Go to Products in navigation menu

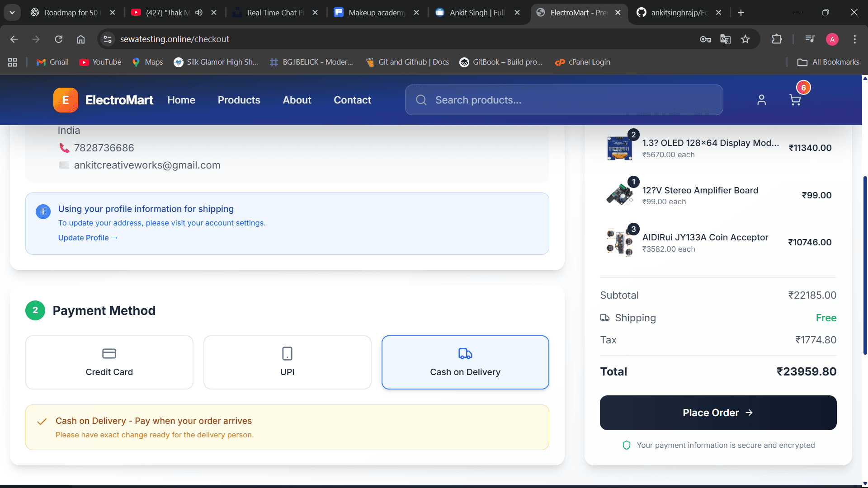239,100
